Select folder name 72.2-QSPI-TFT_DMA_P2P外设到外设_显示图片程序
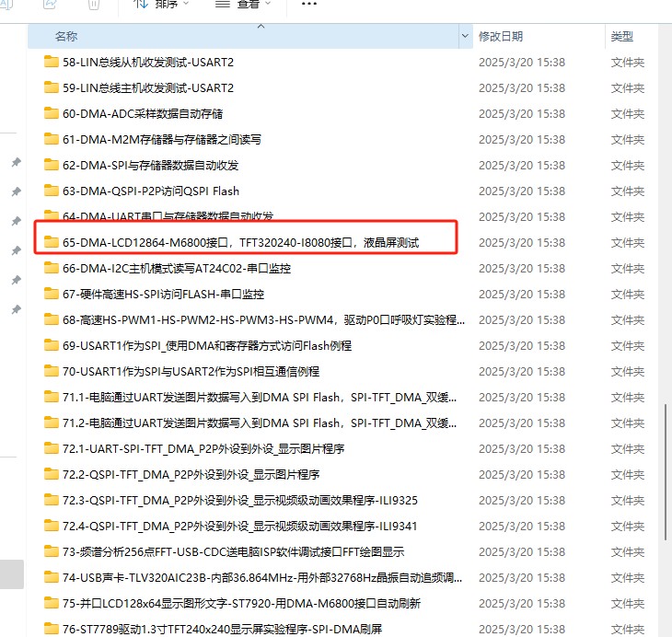The height and width of the screenshot is (637, 672). click(191, 475)
